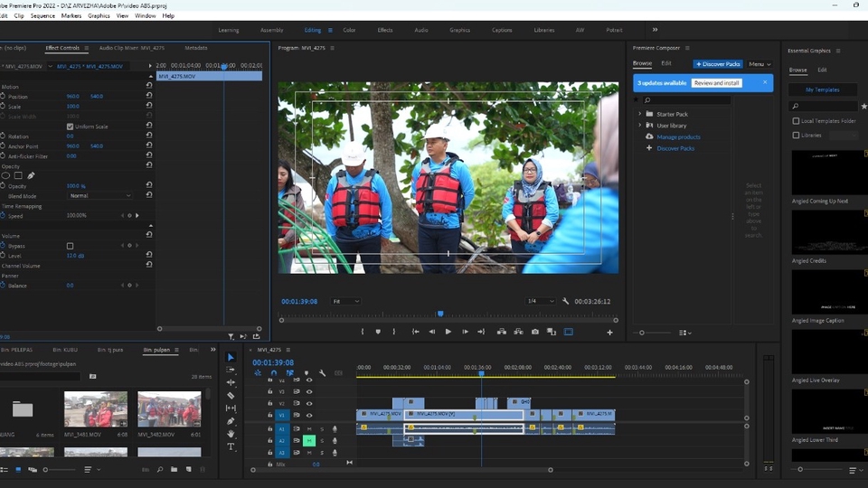Select the Razor tool

point(231,396)
